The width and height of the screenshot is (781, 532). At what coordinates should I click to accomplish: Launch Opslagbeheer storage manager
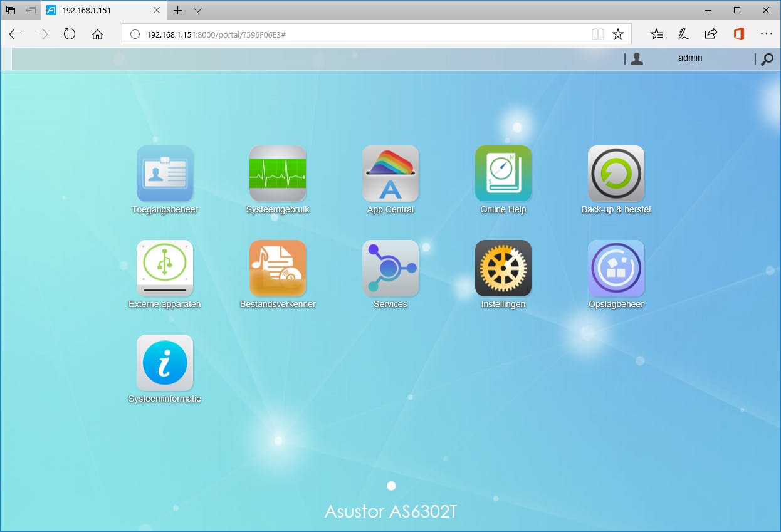click(x=616, y=268)
